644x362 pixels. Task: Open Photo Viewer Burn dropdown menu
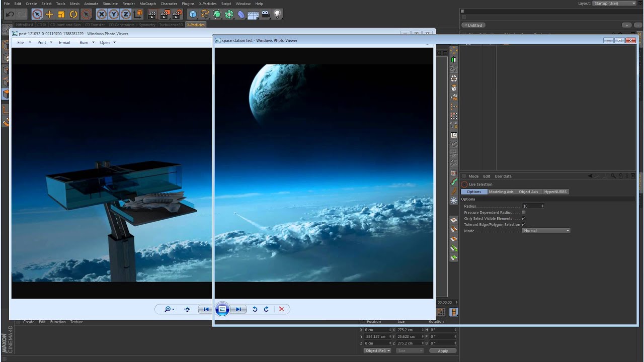coord(87,42)
